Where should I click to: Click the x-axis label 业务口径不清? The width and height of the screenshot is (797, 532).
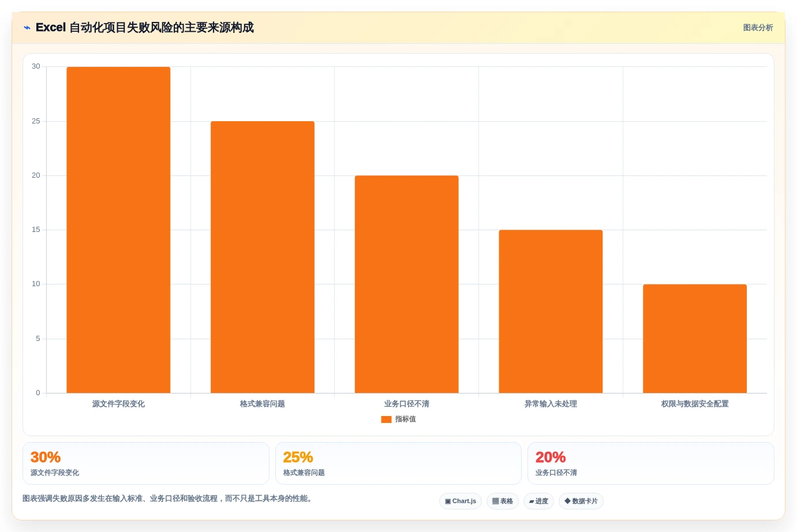[407, 404]
